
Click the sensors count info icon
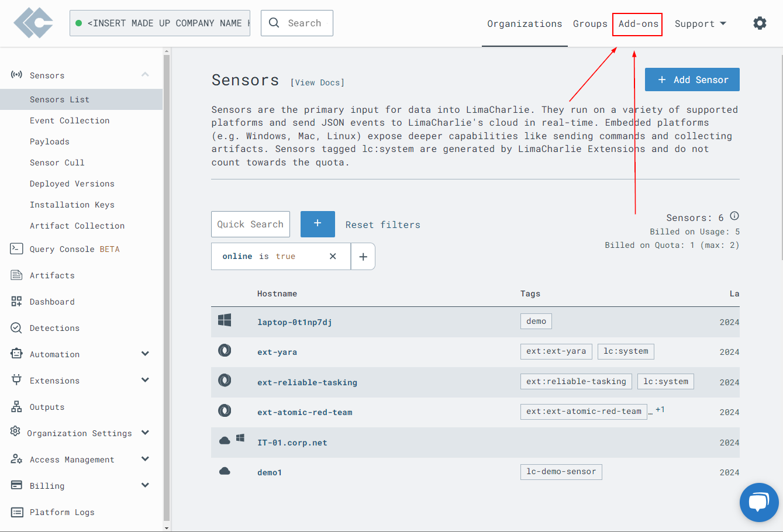pos(734,216)
